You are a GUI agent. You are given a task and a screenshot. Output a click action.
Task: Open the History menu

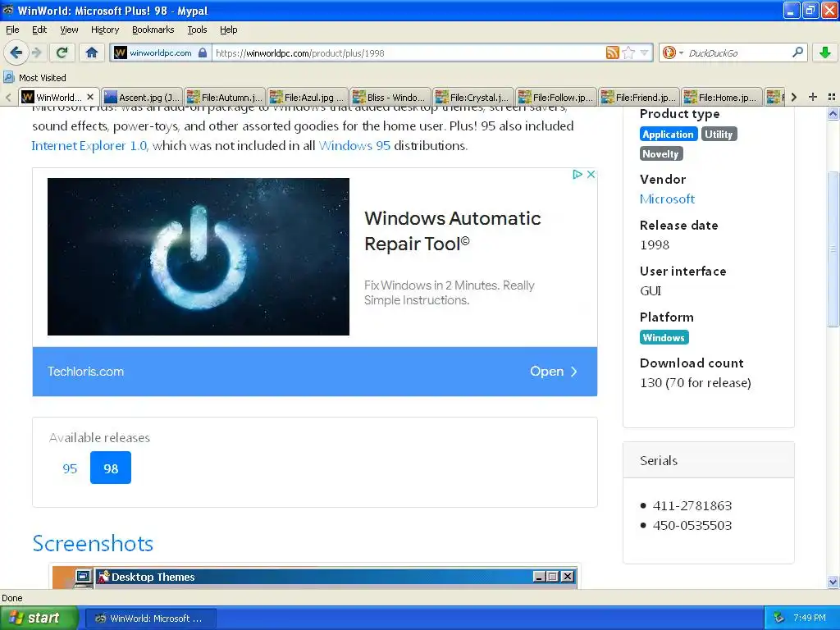coord(104,30)
